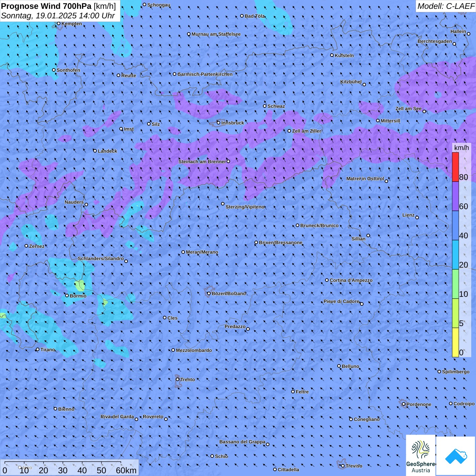476x476 pixels.
Task: Click the blue cloud logo icon
Action: (456, 456)
